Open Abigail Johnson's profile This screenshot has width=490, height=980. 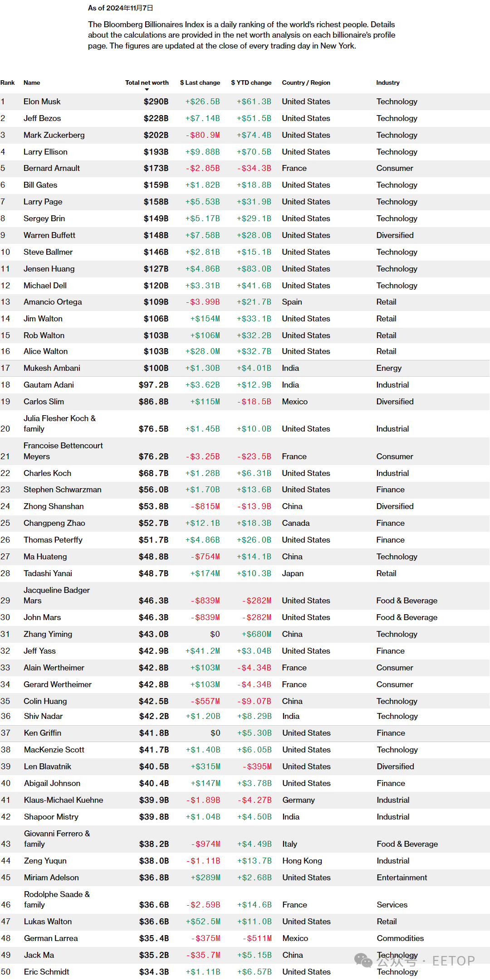point(52,783)
